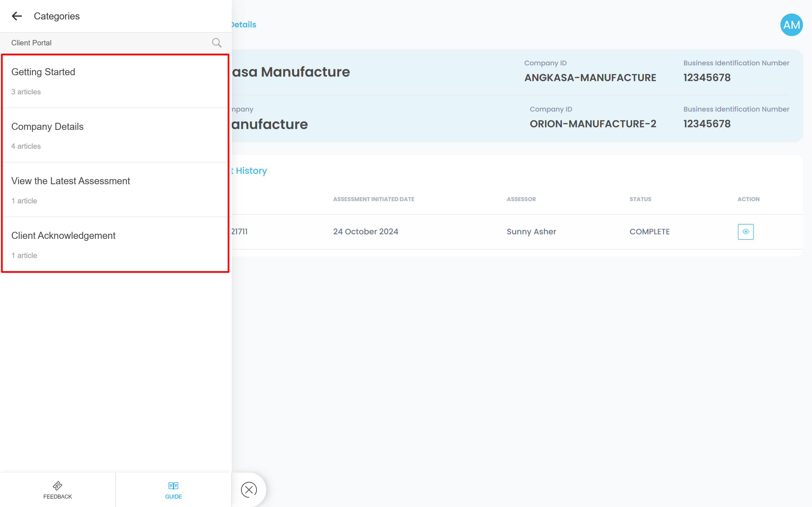This screenshot has width=812, height=507.
Task: Click the Categories title text
Action: (57, 16)
